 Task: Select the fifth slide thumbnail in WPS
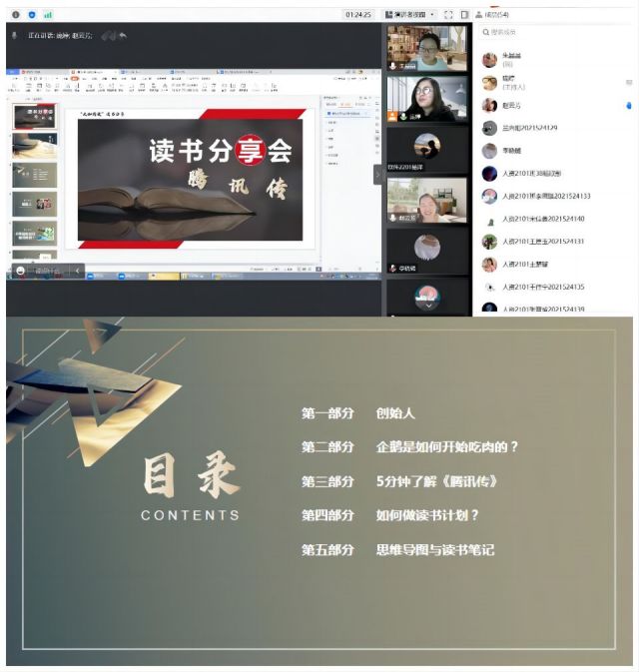click(x=34, y=233)
